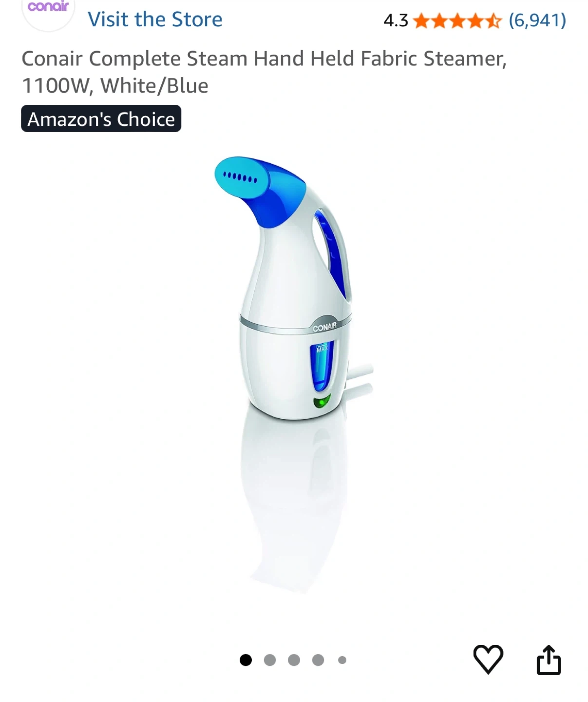Click the first orange rating star

(x=421, y=21)
